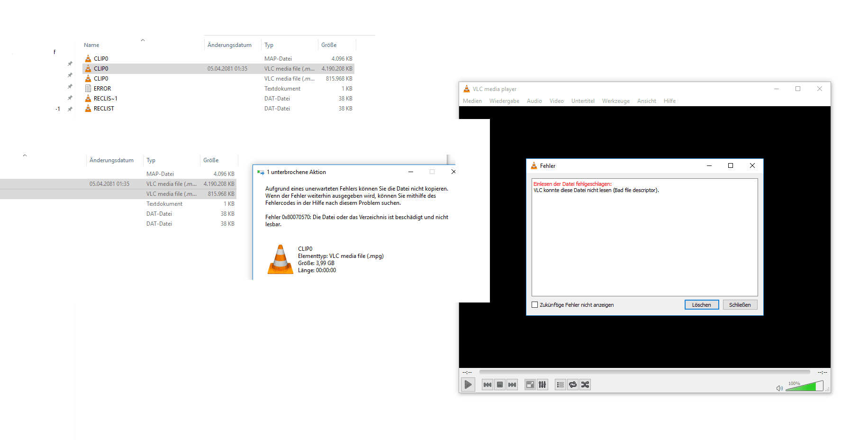Click the remaining time label in VLC
The width and height of the screenshot is (868, 440).
(x=822, y=372)
